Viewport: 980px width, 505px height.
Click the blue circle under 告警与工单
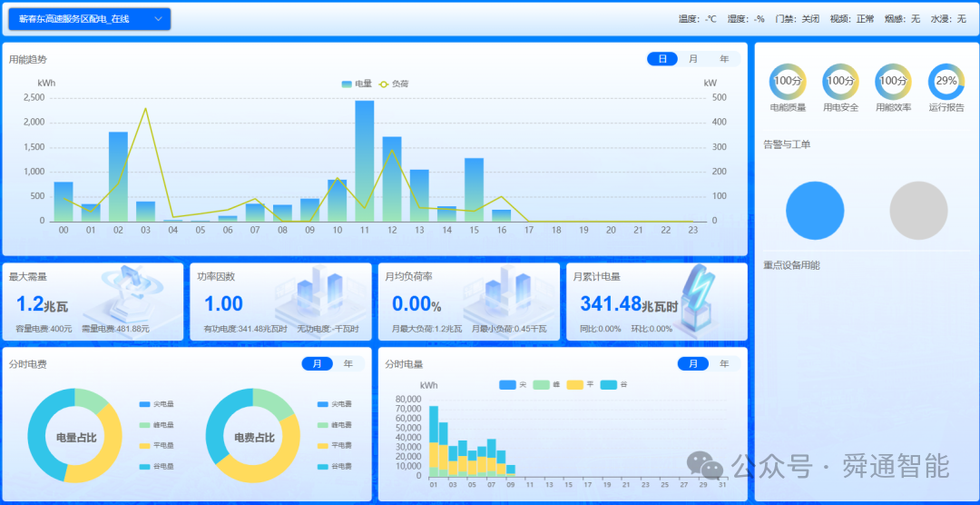pos(816,211)
